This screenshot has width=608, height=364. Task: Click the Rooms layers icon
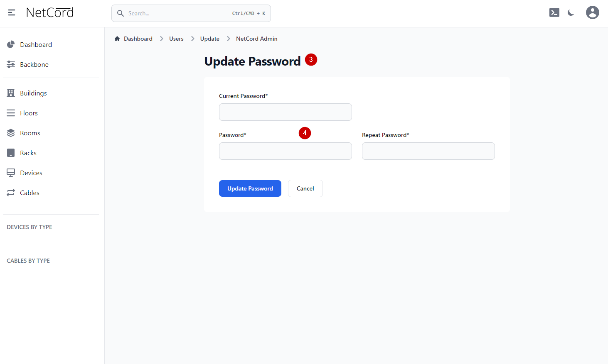[x=11, y=133]
